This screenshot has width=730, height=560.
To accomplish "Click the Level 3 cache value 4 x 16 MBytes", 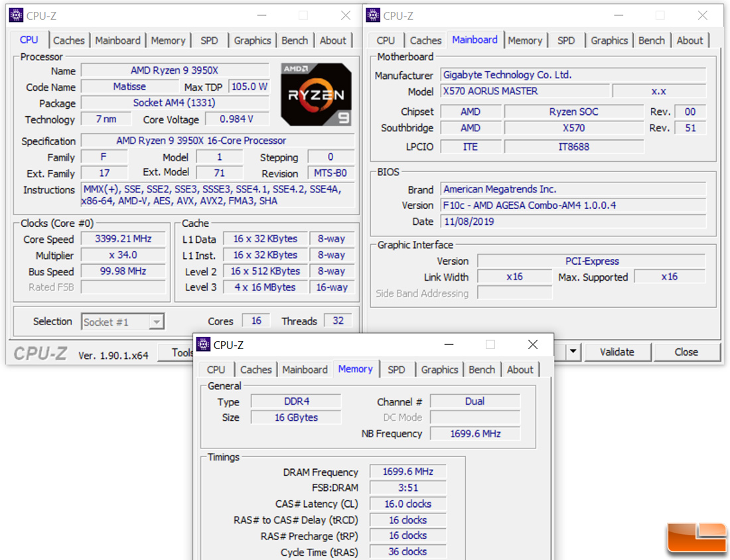I will point(265,287).
